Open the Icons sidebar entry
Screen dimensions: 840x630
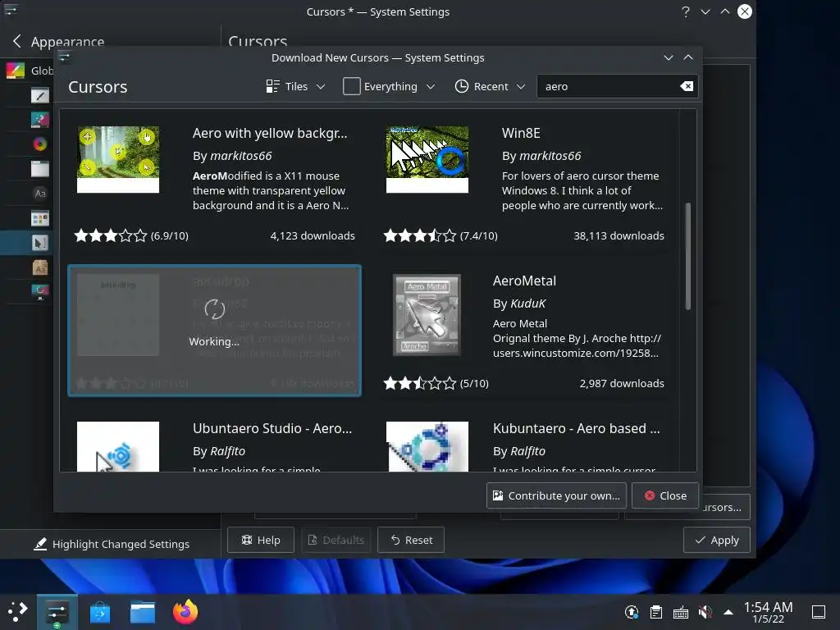[x=39, y=218]
